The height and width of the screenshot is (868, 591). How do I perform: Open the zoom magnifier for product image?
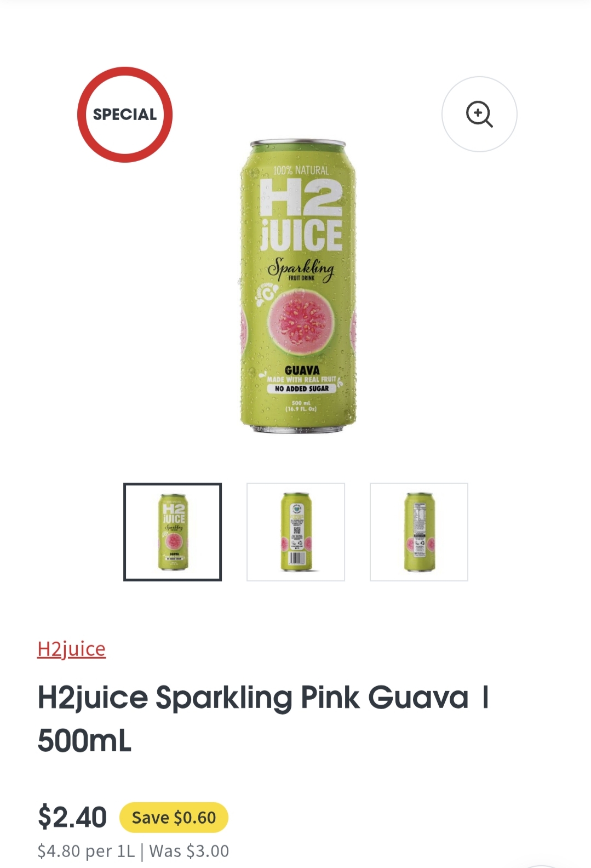tap(479, 114)
